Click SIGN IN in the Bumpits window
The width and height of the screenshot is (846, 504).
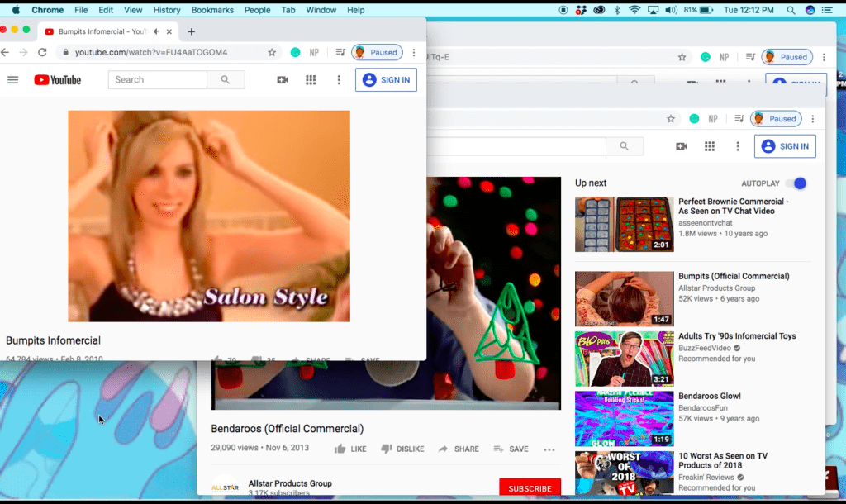point(386,80)
